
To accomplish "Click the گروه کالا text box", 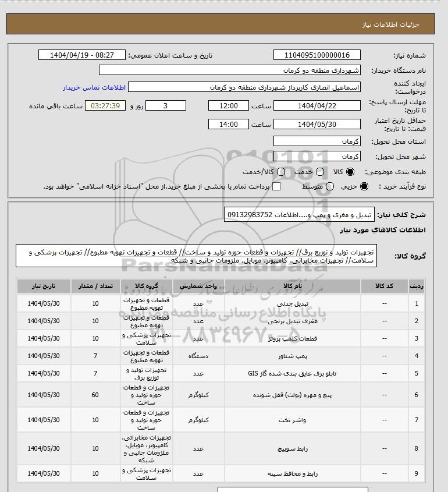I will click(x=196, y=256).
